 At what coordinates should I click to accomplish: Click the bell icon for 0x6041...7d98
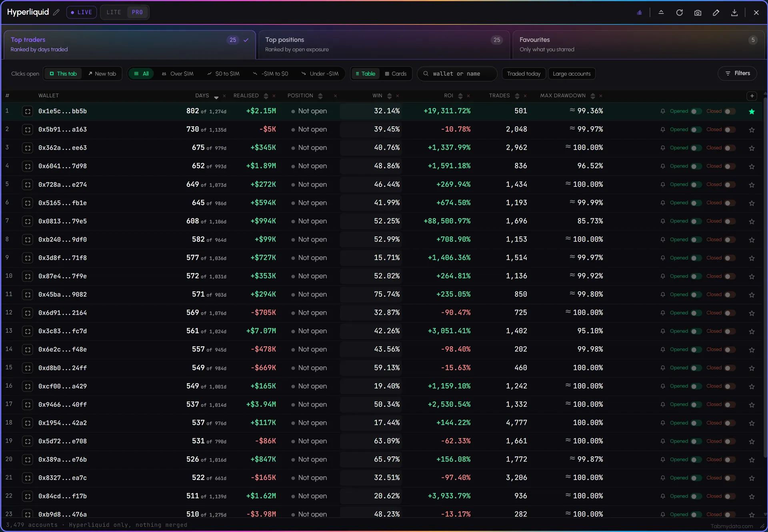(x=663, y=166)
